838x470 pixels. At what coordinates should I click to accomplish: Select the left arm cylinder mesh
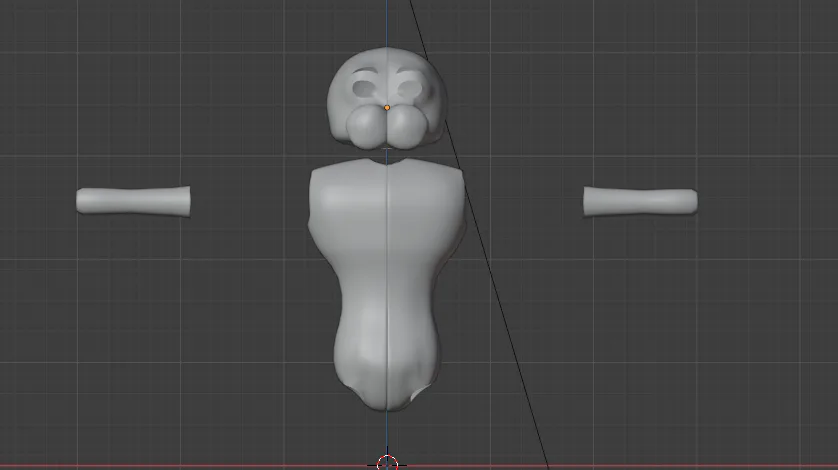133,202
